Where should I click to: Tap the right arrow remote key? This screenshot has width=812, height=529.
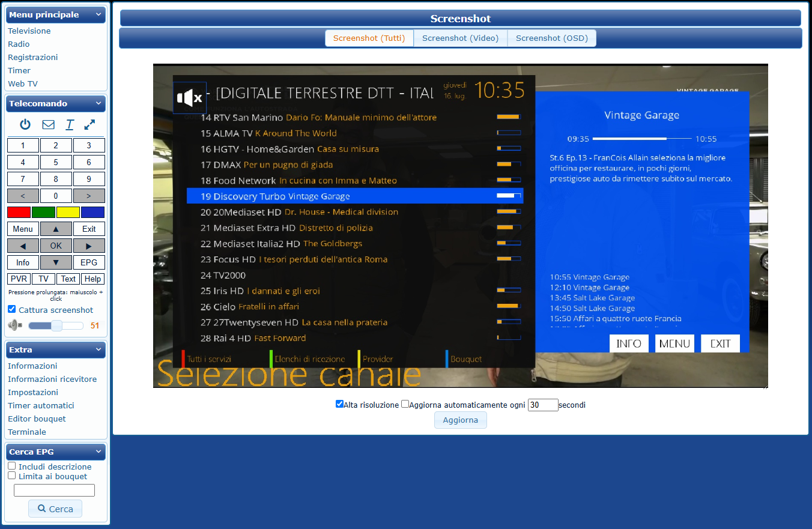point(89,246)
